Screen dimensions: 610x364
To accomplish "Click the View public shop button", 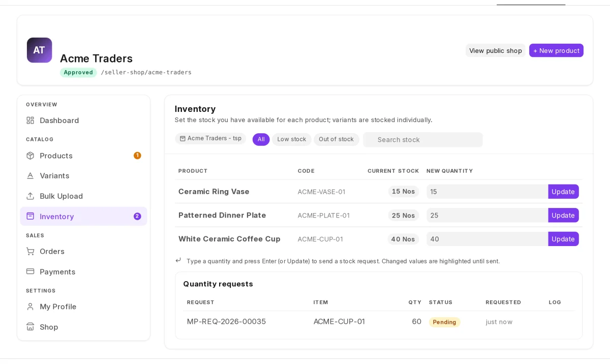I will coord(496,50).
